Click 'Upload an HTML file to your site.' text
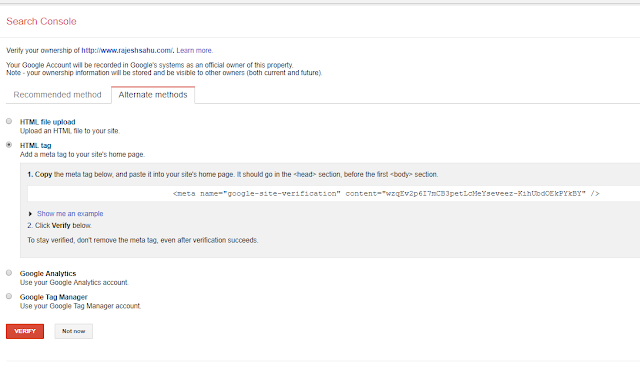 point(70,131)
